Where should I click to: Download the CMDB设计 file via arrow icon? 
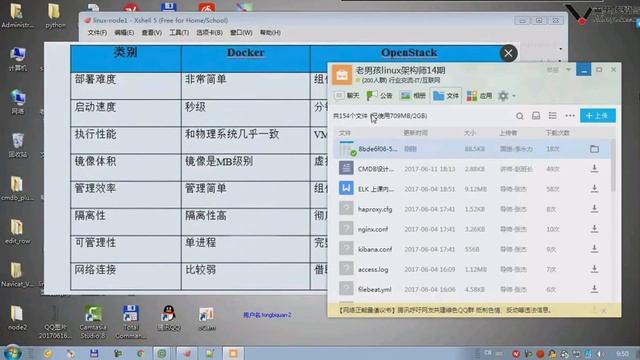pyautogui.click(x=594, y=168)
